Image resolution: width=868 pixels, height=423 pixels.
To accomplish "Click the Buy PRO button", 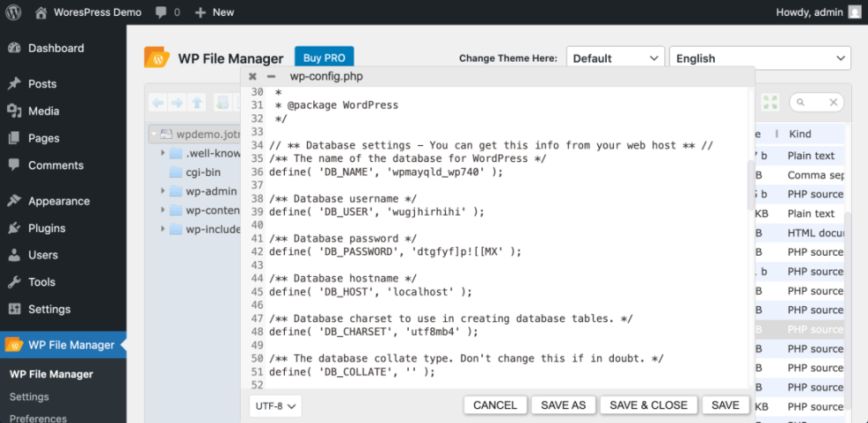I will (x=325, y=57).
